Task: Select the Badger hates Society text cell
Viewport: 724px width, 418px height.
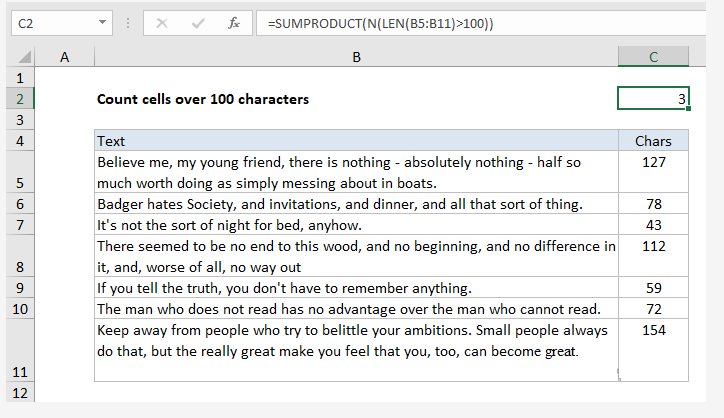Action: pyautogui.click(x=356, y=204)
